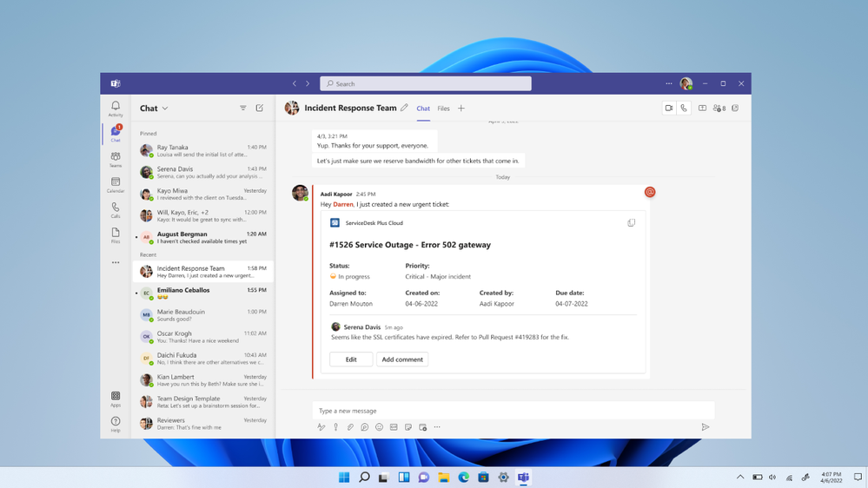Open the emoji picker
This screenshot has width=868, height=488.
click(x=379, y=426)
